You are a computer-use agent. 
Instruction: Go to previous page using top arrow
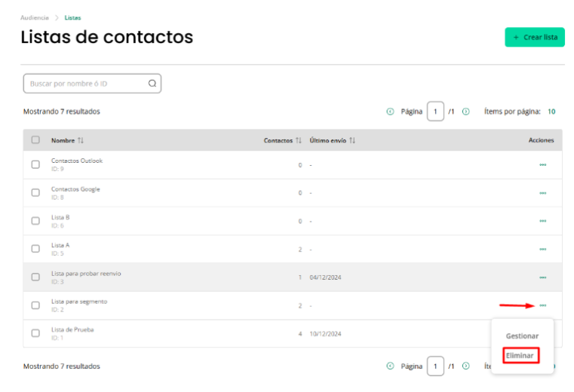pyautogui.click(x=390, y=112)
